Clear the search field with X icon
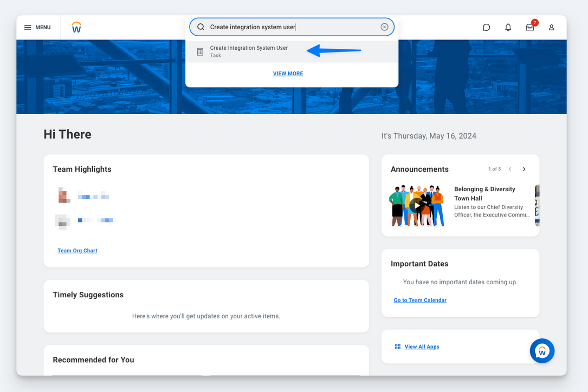The width and height of the screenshot is (588, 392). [384, 27]
